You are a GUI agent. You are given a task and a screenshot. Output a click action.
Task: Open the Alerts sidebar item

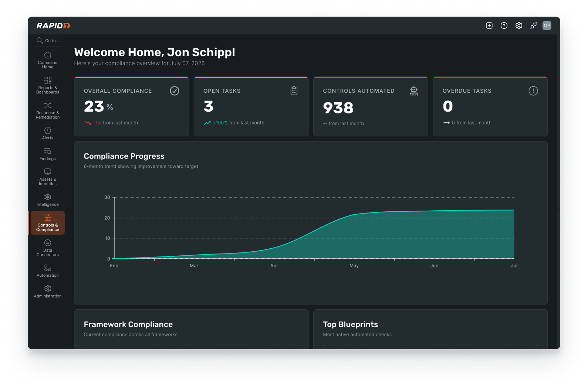pyautogui.click(x=48, y=133)
